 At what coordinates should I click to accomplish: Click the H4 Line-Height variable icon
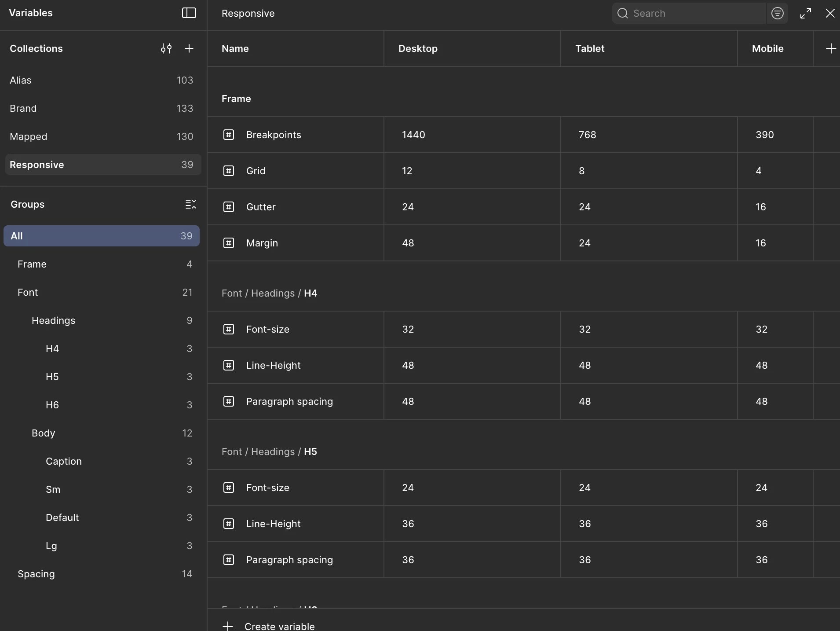click(x=229, y=365)
